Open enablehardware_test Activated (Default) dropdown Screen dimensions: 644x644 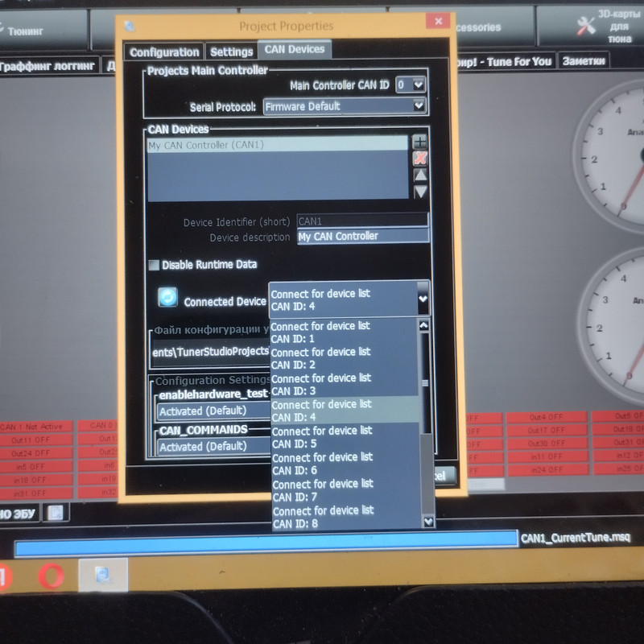(x=213, y=411)
